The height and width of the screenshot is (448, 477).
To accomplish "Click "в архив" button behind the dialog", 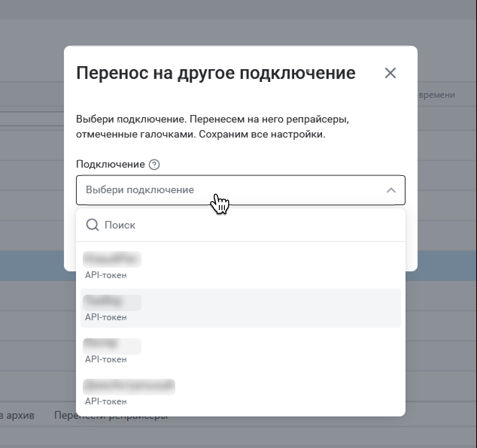I will [x=18, y=416].
